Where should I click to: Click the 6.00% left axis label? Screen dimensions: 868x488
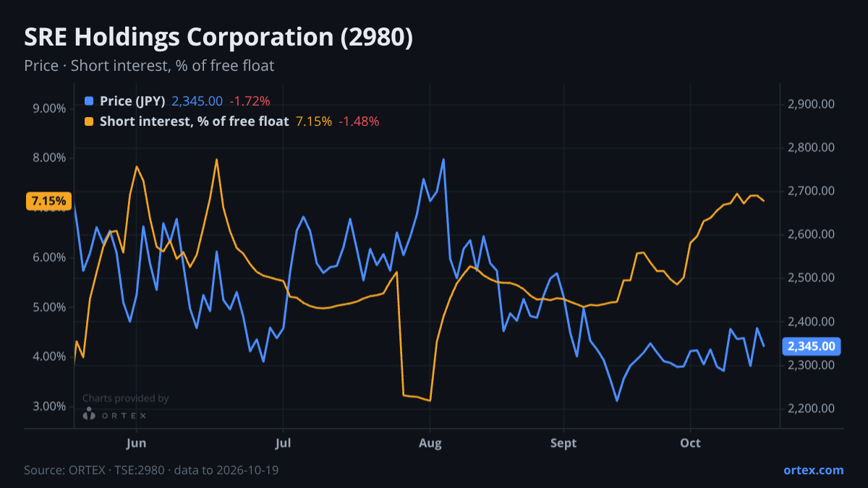pos(50,257)
